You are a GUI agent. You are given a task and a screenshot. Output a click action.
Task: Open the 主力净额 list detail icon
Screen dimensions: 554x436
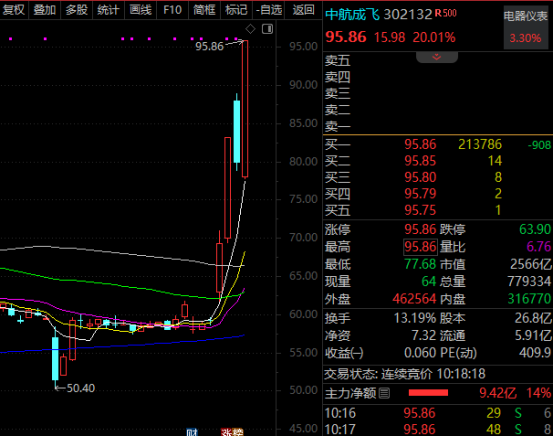[x=384, y=393]
